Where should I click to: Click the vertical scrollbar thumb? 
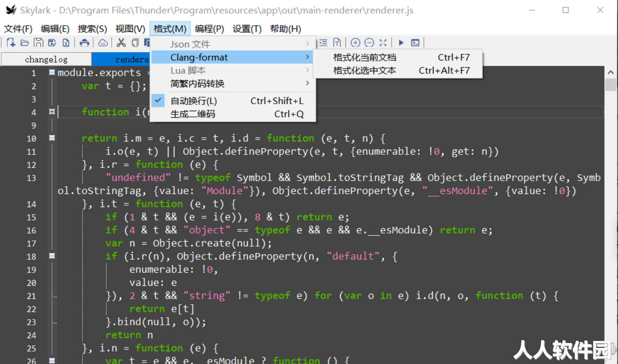611,84
